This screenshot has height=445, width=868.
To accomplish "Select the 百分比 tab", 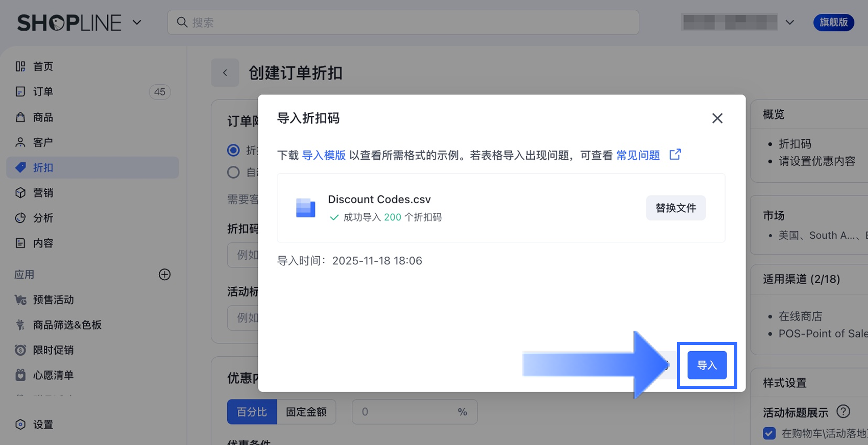I will point(252,412).
